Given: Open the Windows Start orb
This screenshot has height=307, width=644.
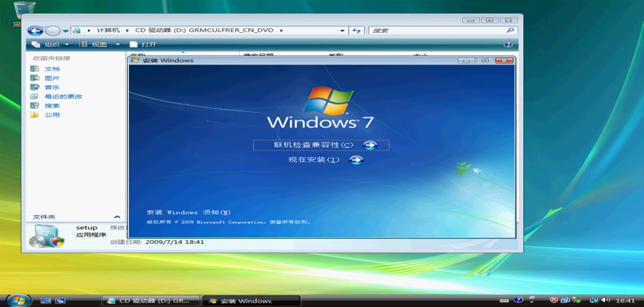Looking at the screenshot, I should click(x=17, y=299).
